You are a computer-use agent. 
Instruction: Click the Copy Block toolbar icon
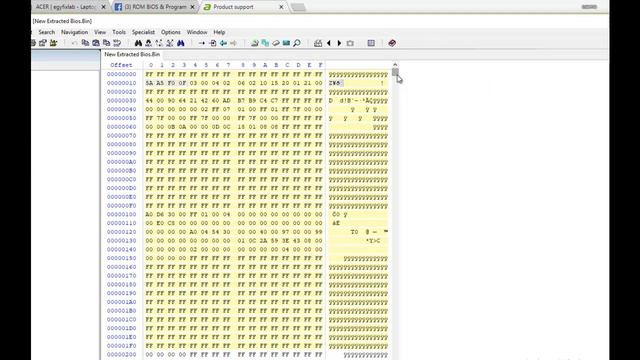[85, 43]
